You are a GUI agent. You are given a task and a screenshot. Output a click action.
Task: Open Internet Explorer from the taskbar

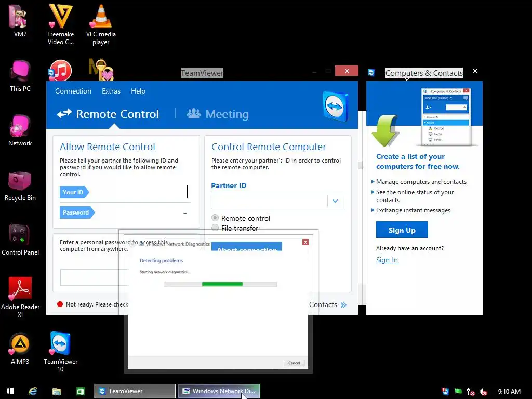(33, 391)
